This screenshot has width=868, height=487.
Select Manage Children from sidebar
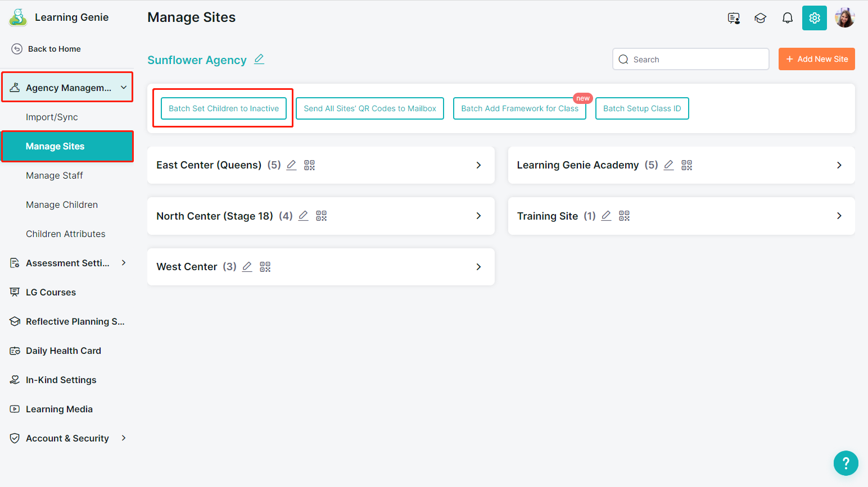point(62,204)
